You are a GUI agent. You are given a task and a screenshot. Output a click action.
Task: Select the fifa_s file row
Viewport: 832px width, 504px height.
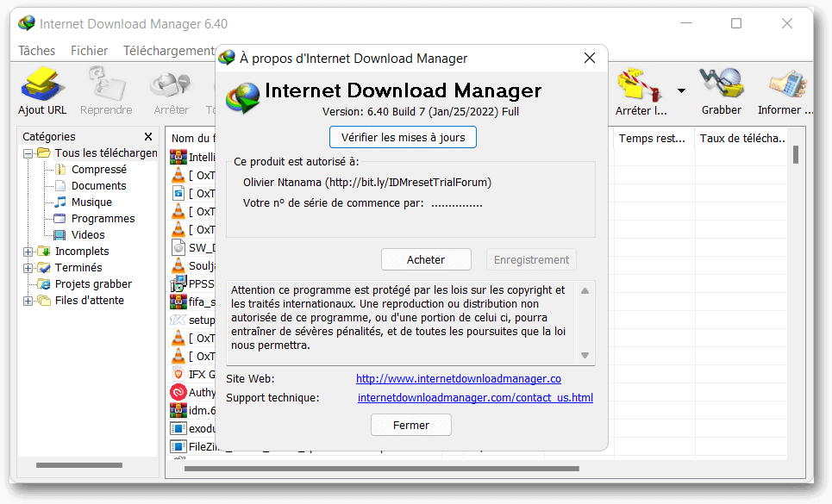[x=193, y=302]
